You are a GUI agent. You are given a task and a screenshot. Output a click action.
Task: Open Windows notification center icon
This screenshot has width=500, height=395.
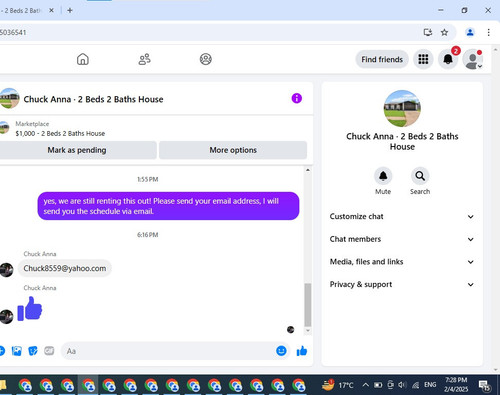[x=485, y=386]
